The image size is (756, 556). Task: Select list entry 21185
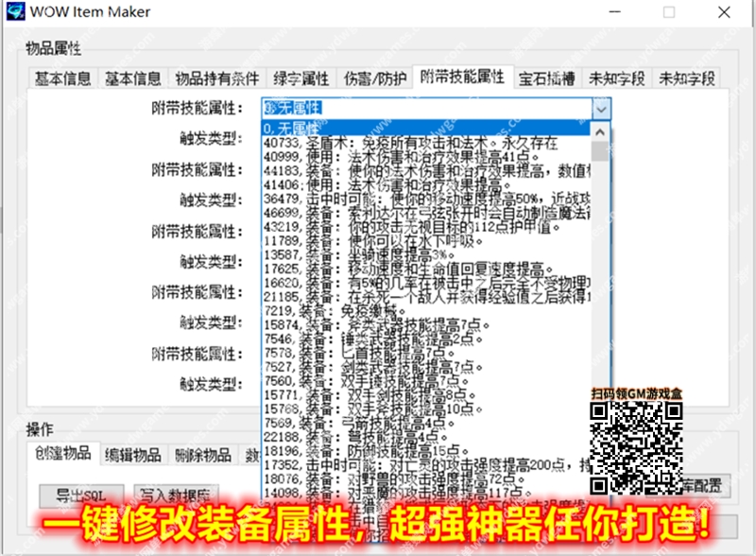coord(426,297)
